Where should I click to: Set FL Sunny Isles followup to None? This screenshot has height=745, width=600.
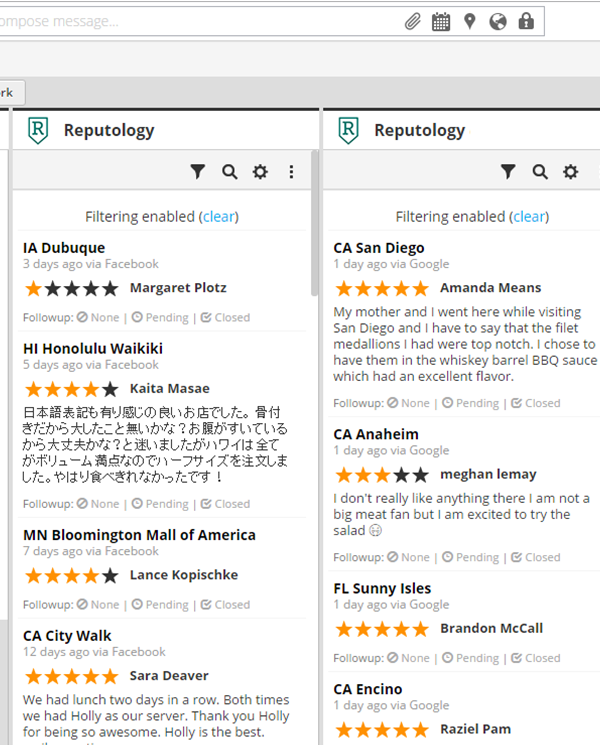pos(408,658)
